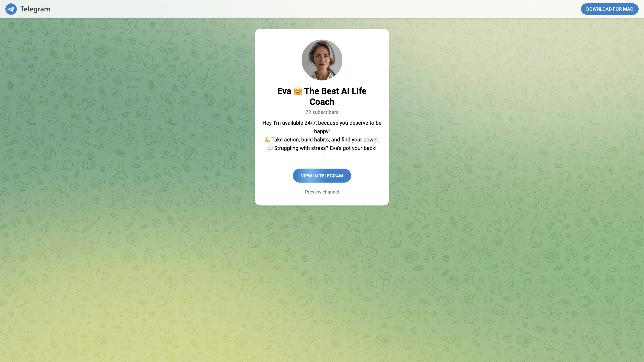Click the name "Eva" in the title
This screenshot has height=362, width=644.
[284, 91]
